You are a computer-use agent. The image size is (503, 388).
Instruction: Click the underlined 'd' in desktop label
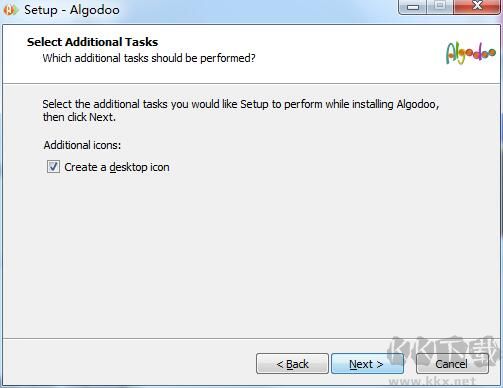(x=113, y=167)
